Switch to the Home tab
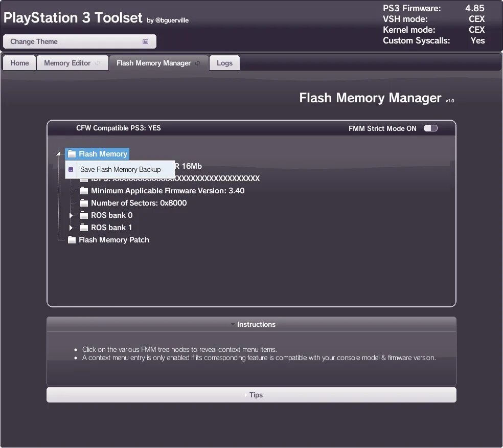Image resolution: width=503 pixels, height=448 pixels. (19, 63)
